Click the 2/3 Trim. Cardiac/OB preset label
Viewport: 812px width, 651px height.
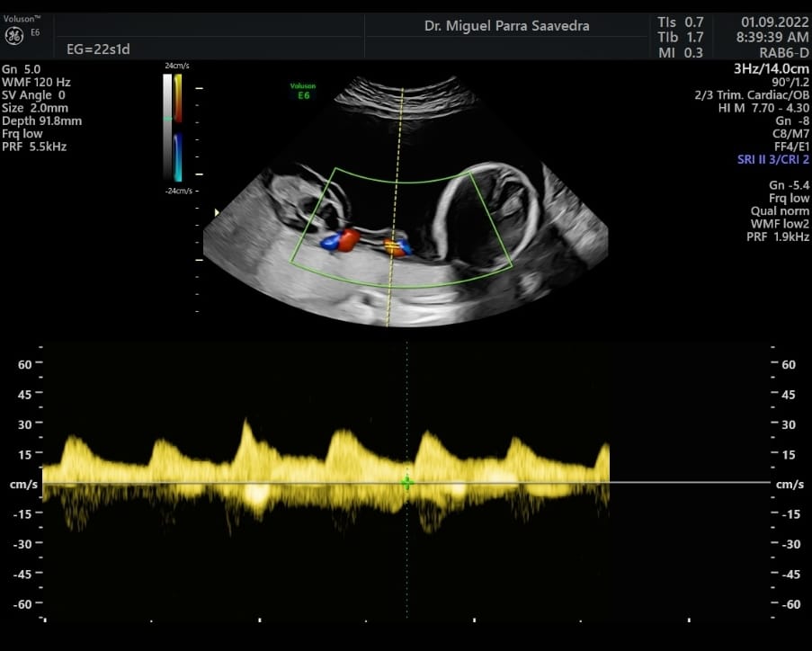(752, 94)
